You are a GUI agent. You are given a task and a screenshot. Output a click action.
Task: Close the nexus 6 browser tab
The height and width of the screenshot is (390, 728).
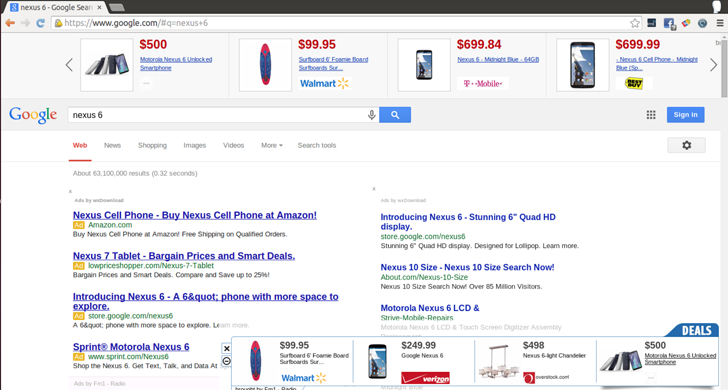tap(99, 7)
